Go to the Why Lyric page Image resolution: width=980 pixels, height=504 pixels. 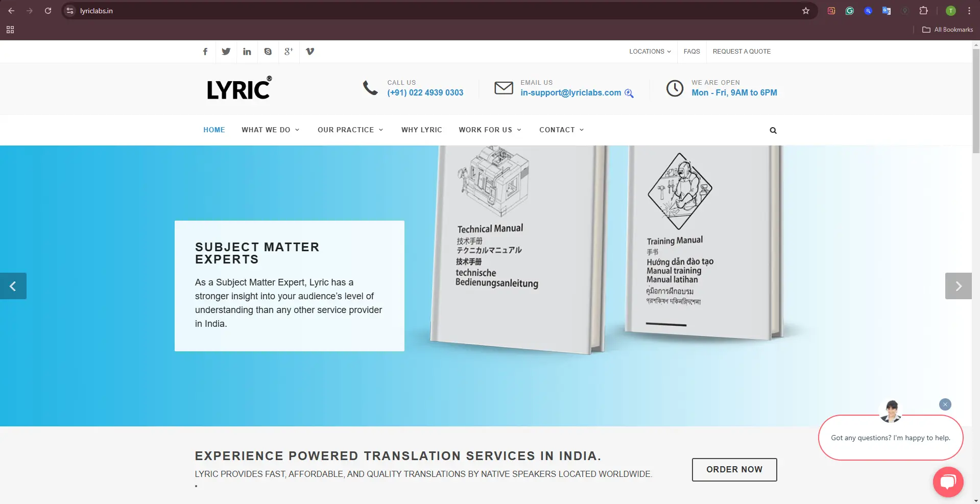coord(421,130)
